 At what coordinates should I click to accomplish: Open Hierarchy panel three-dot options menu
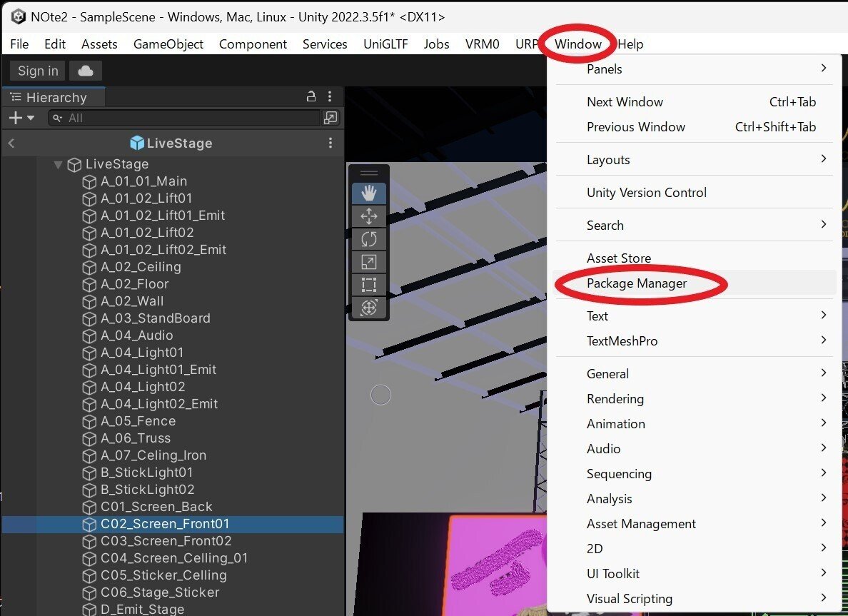point(330,97)
